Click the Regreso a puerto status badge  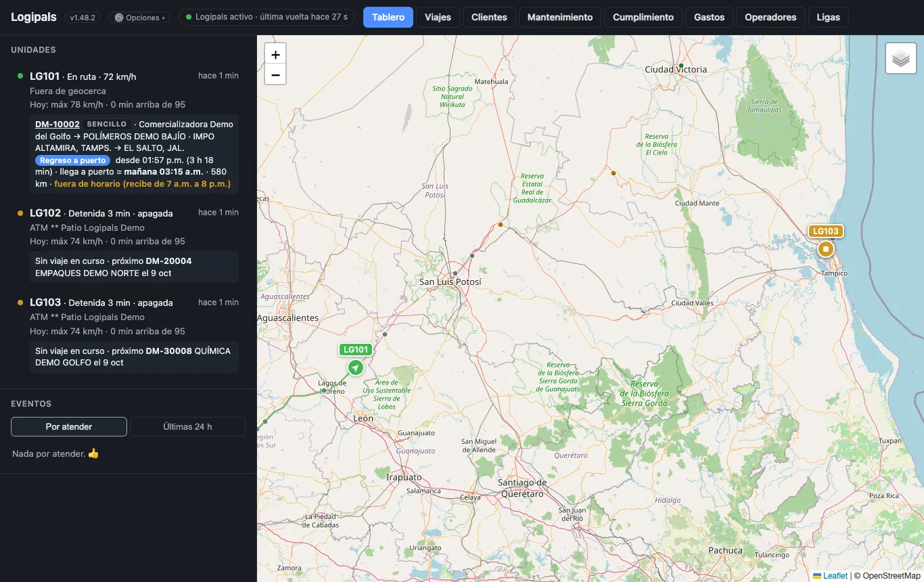tap(73, 160)
